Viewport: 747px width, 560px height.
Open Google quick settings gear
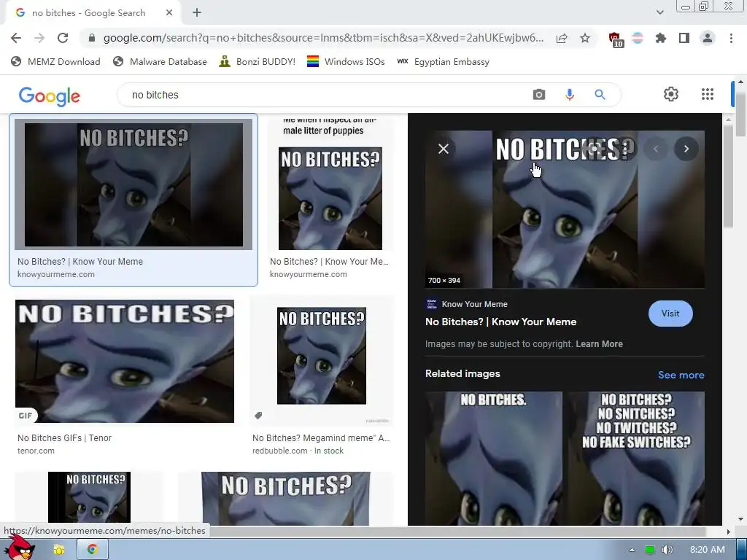[x=671, y=94]
